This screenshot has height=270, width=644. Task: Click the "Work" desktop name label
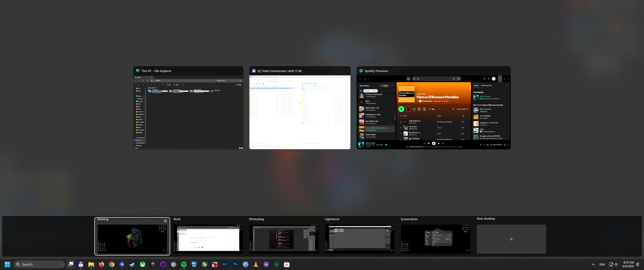[x=177, y=219]
